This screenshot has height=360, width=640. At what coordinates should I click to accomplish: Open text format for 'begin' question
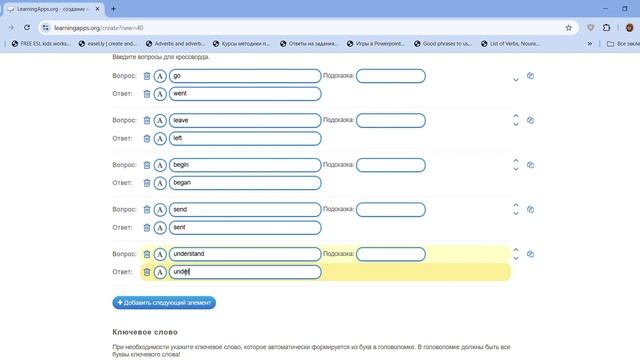(x=160, y=165)
